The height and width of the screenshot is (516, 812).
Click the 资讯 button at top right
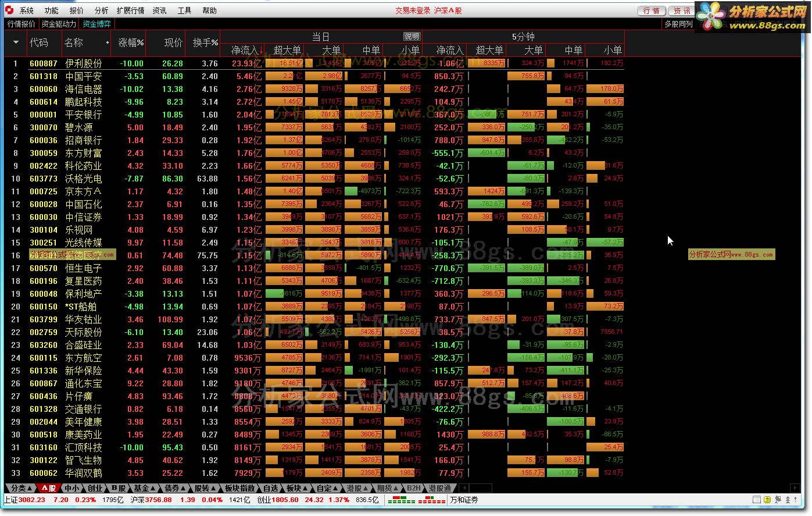pos(682,10)
